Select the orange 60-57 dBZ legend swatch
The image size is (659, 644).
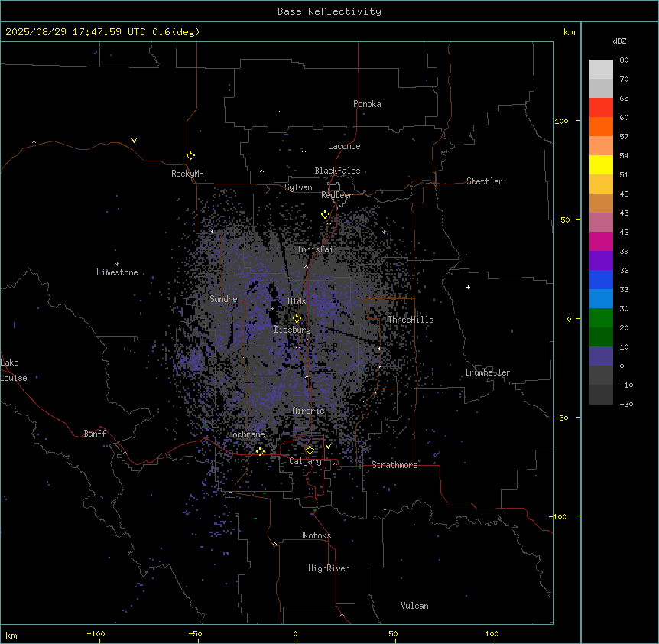coord(601,126)
